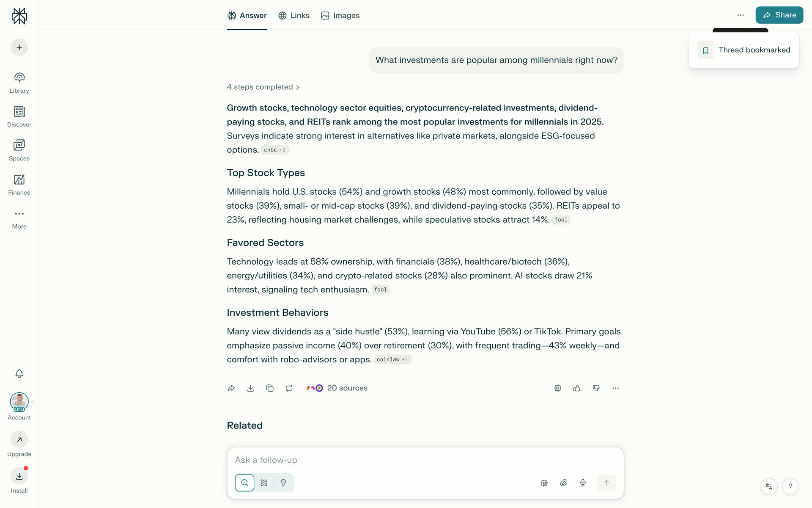
Task: Click the thumbs down icon
Action: 596,388
